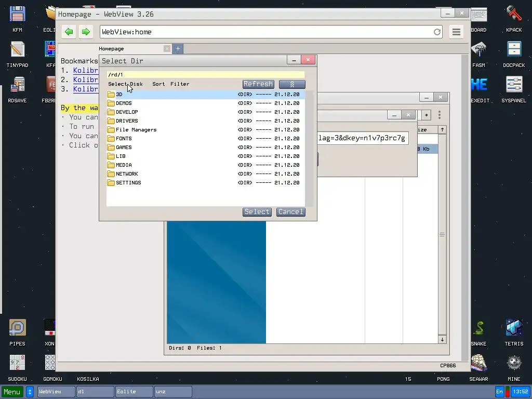Screen dimensions: 532x399
Task: Close the Homepage tab
Action: [167, 48]
